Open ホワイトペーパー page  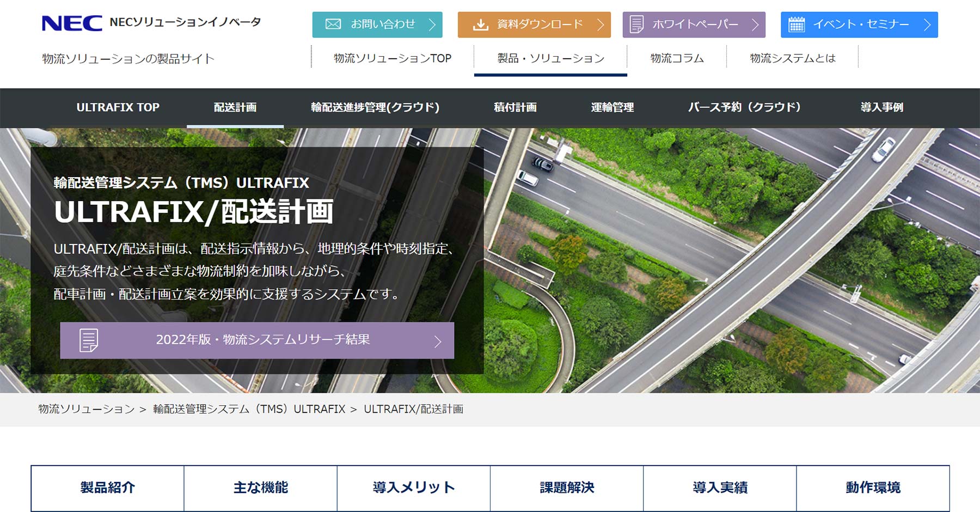pyautogui.click(x=694, y=25)
